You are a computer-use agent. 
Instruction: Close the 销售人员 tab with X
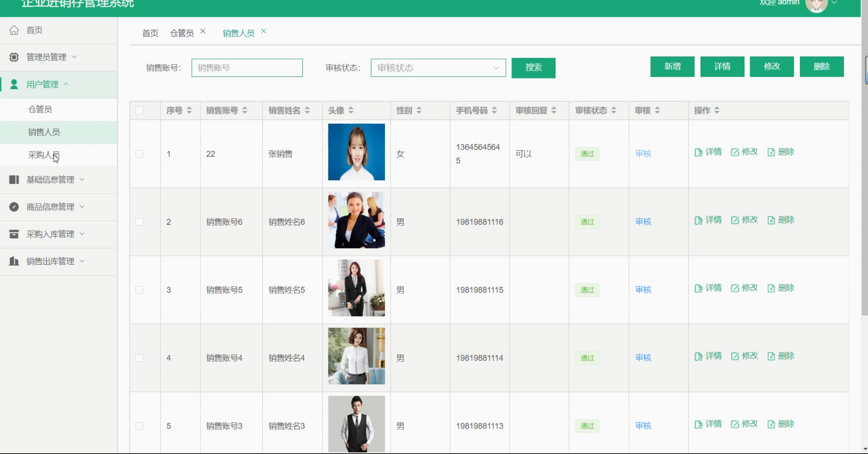pos(263,31)
